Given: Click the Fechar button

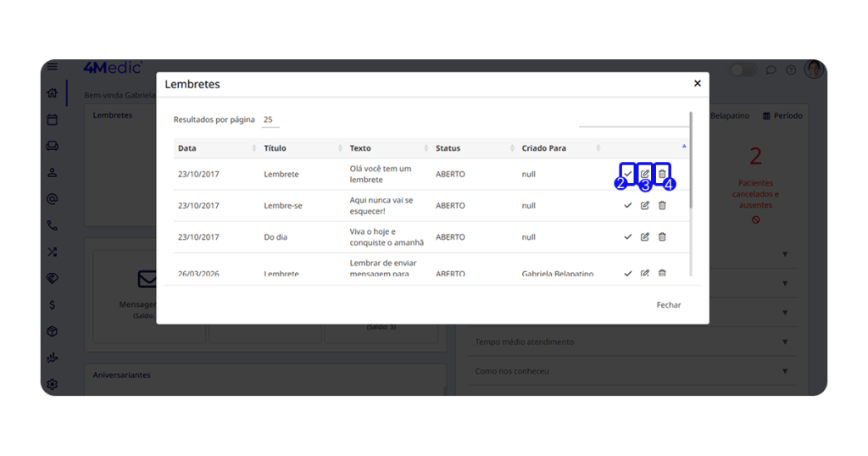Looking at the screenshot, I should (668, 305).
